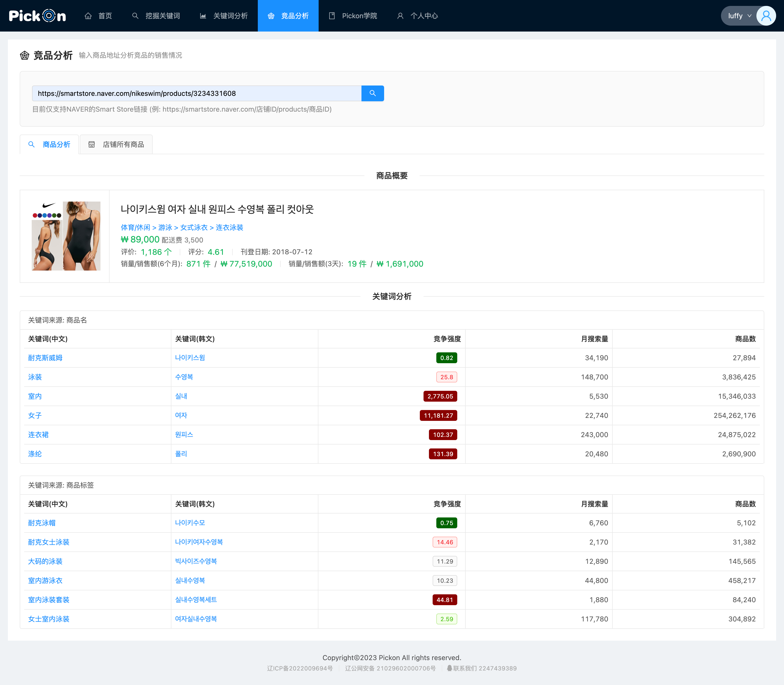Click keyword link 女士室内泳装
Viewport: 784px width, 685px height.
click(x=49, y=619)
